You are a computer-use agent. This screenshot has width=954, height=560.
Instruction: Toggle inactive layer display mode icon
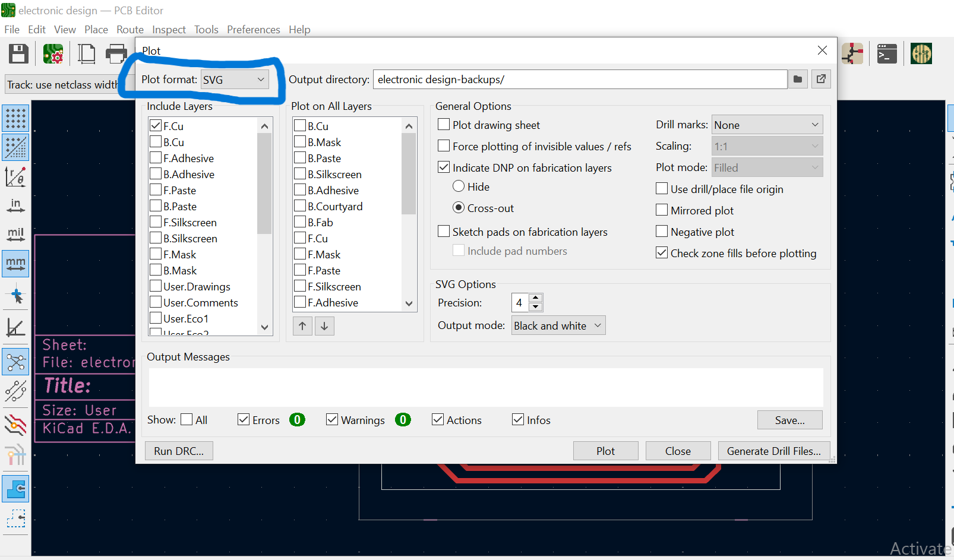click(x=15, y=425)
